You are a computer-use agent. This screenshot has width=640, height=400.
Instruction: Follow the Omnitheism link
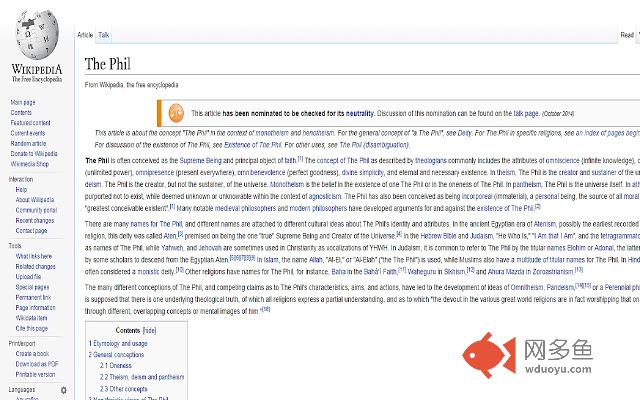point(527,287)
